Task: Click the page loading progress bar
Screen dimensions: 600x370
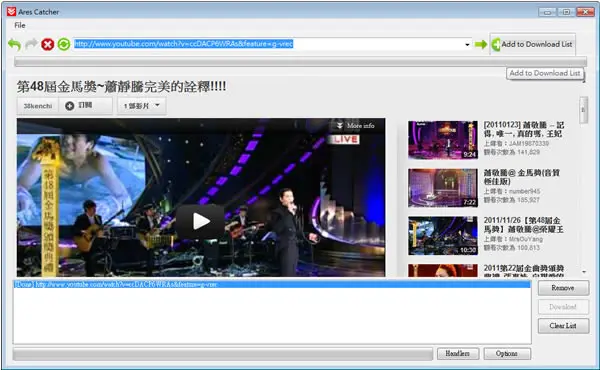Action: 300,62
